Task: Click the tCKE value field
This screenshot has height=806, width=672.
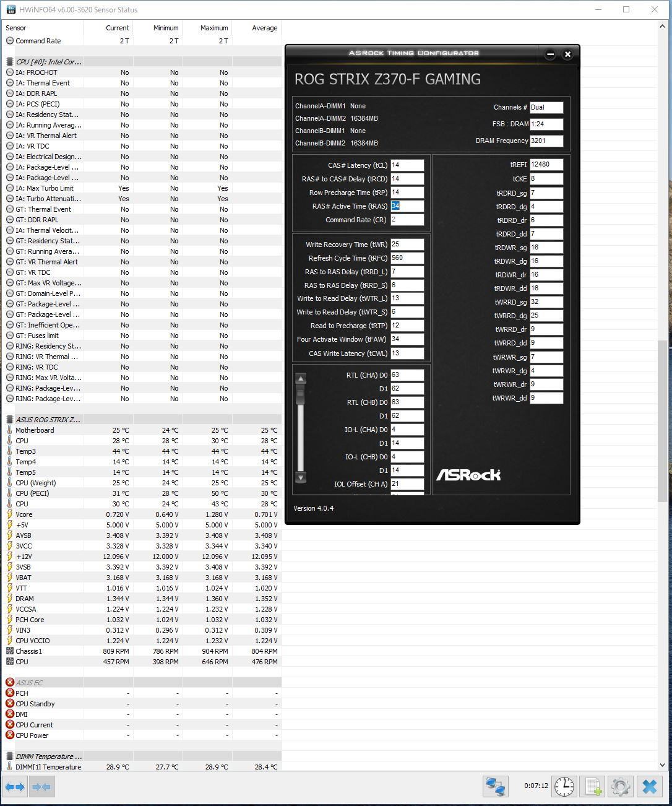Action: point(546,179)
